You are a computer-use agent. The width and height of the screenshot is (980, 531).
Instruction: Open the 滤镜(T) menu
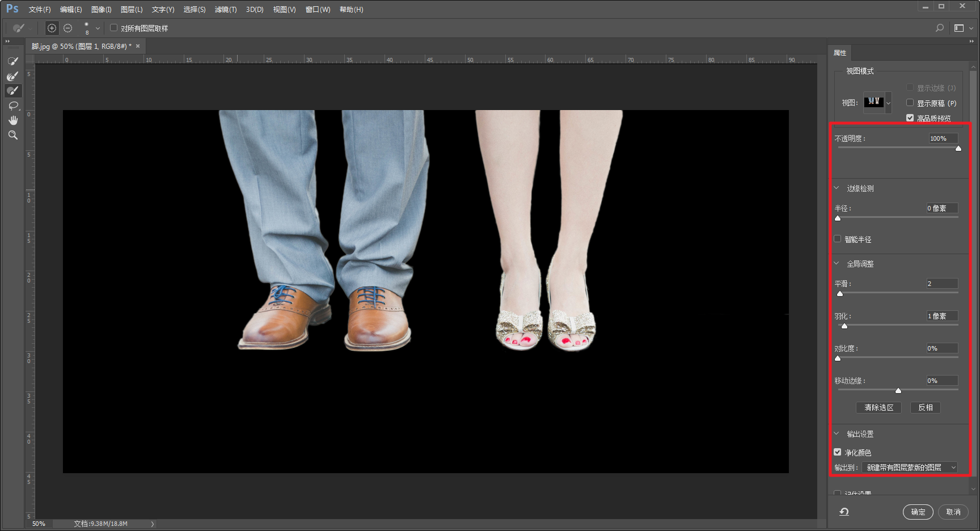point(225,10)
